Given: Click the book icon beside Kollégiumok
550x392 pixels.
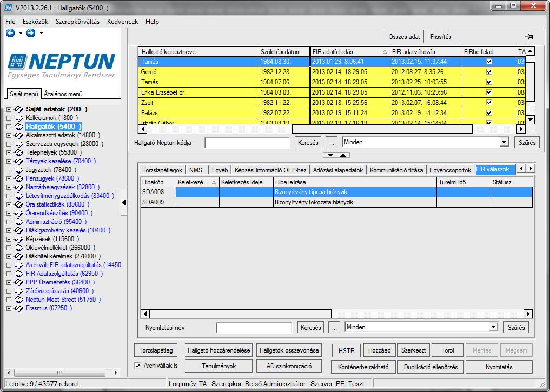Looking at the screenshot, I should (19, 118).
